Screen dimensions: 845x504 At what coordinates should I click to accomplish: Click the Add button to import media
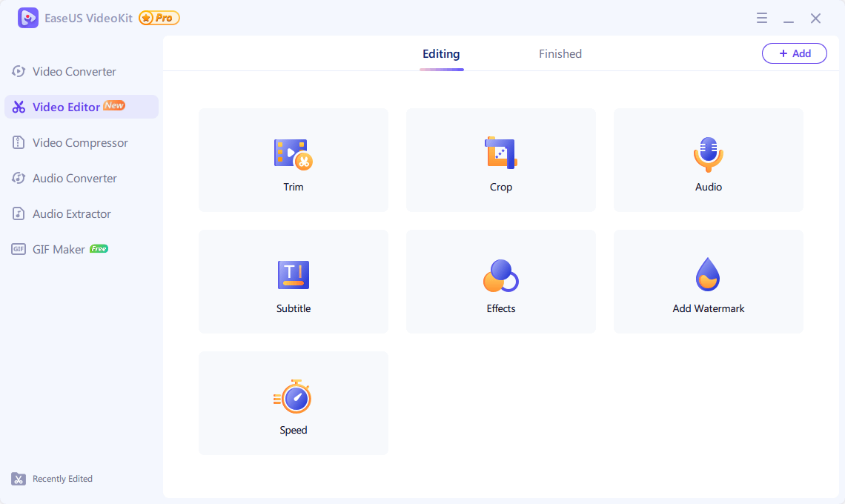coord(794,53)
